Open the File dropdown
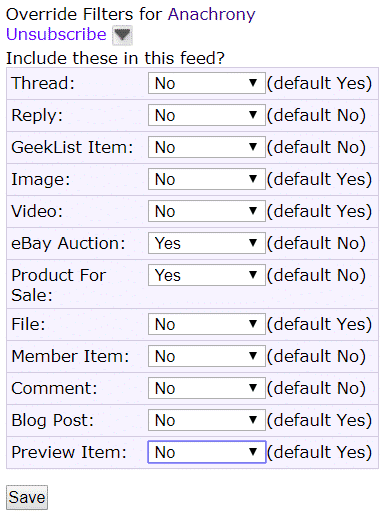This screenshot has width=392, height=520. point(207,324)
